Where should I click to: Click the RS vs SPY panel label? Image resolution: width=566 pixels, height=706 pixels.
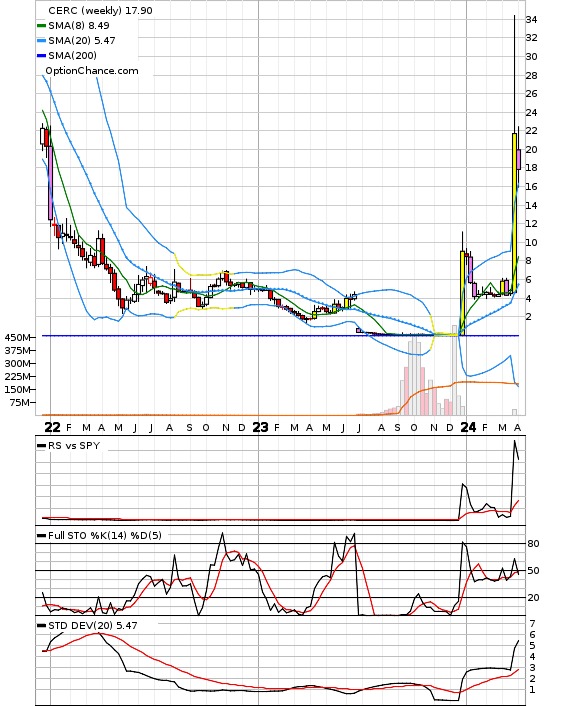[x=74, y=446]
